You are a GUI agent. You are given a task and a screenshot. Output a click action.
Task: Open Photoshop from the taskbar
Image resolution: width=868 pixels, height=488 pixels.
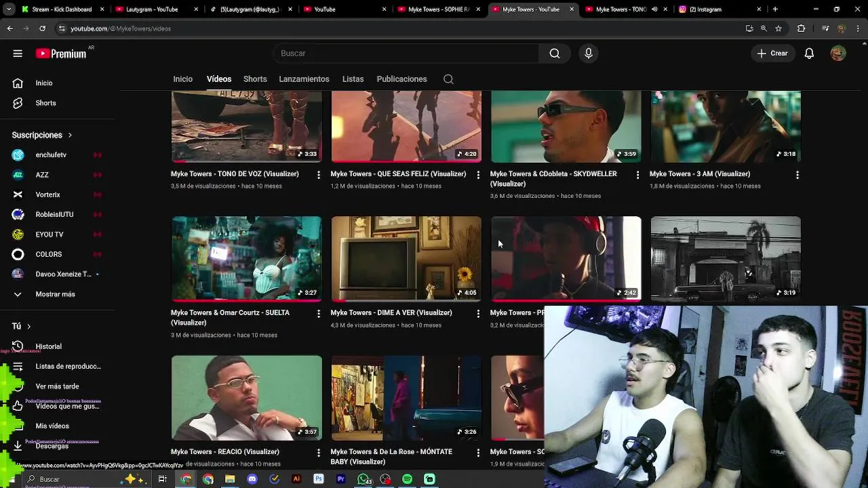click(319, 479)
